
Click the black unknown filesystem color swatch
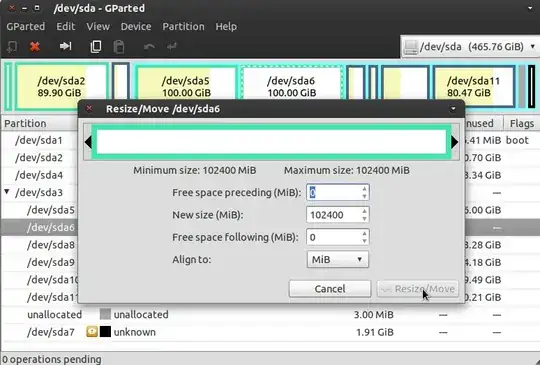click(105, 332)
